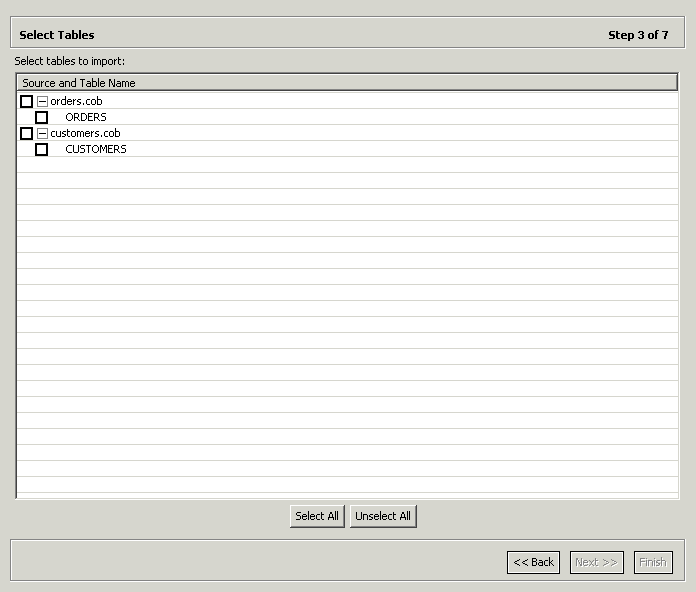Select the orders.cob row label
696x592 pixels.
pos(76,101)
